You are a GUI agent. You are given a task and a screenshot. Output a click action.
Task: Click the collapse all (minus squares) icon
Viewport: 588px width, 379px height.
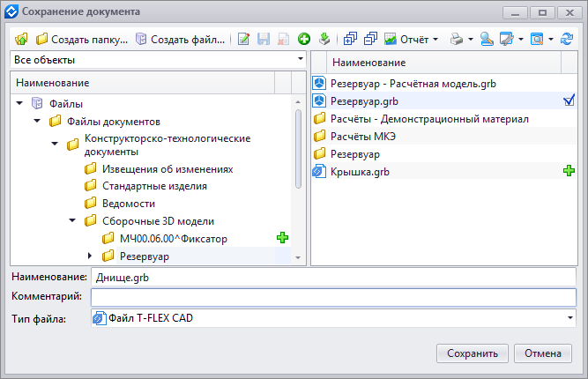pyautogui.click(x=370, y=39)
